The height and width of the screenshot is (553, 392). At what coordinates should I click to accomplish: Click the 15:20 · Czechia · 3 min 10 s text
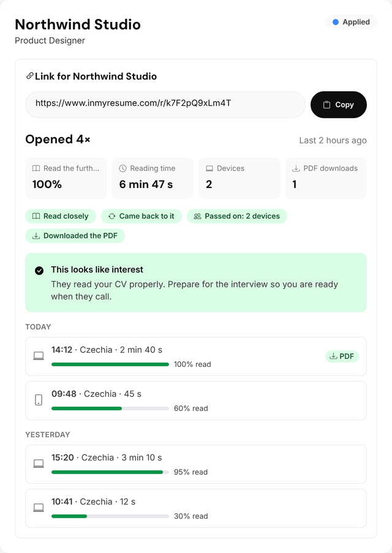(107, 457)
